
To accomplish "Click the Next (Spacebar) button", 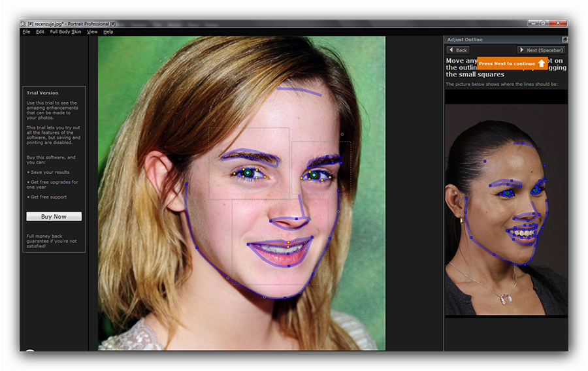I will click(541, 50).
